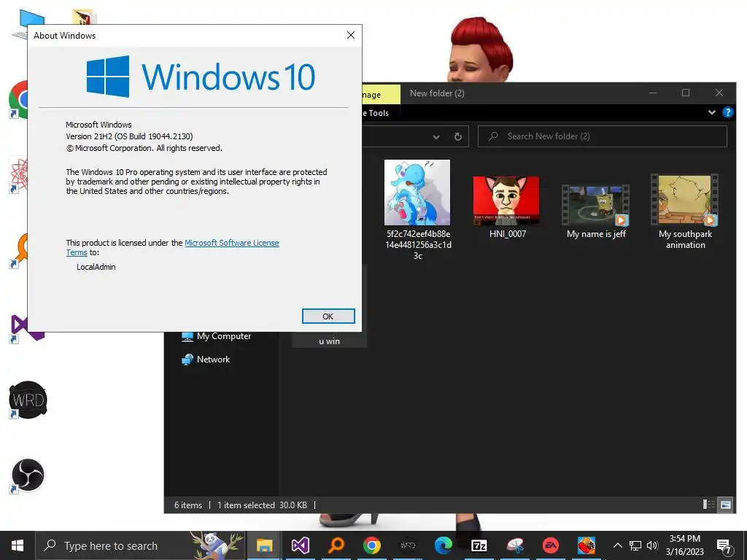Image resolution: width=747 pixels, height=560 pixels.
Task: Open File Explorer from the taskbar
Action: (264, 545)
